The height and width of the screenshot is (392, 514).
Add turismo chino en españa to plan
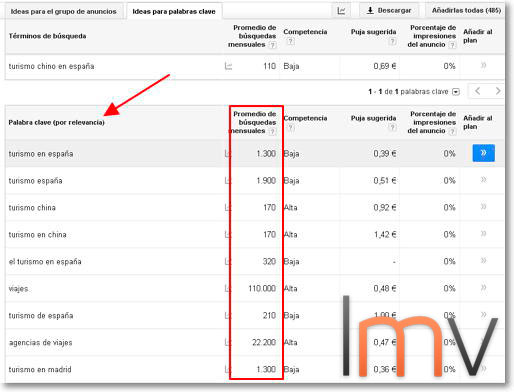[483, 65]
